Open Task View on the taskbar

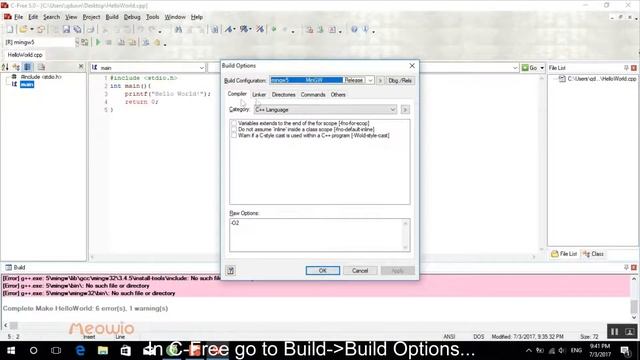point(56,350)
